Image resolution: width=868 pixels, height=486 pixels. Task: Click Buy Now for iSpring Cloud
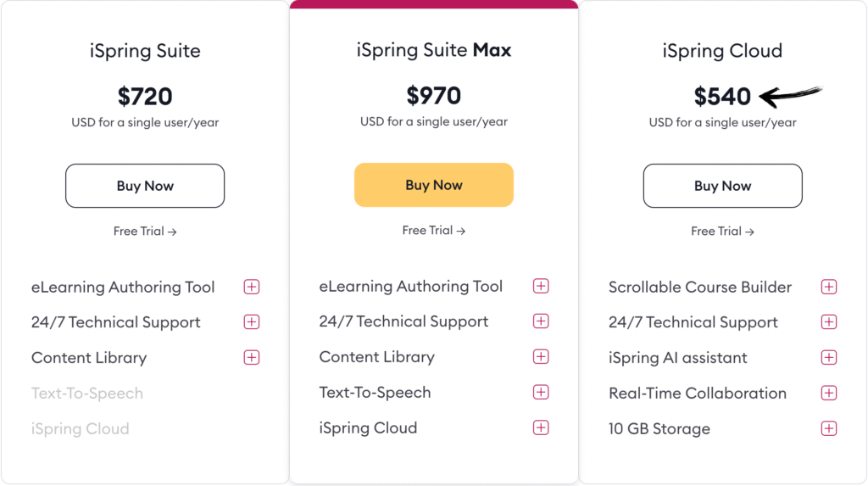[722, 186]
